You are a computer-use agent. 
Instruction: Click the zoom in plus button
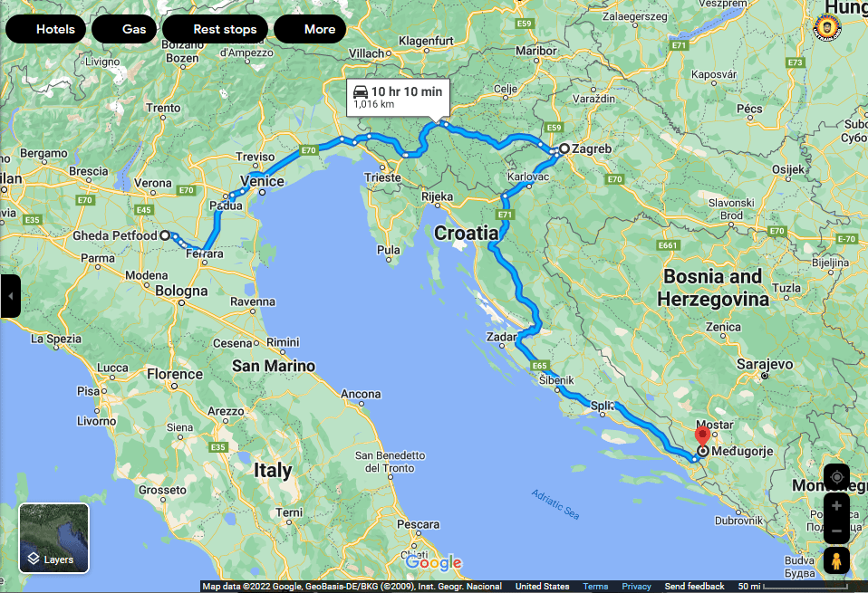[836, 506]
